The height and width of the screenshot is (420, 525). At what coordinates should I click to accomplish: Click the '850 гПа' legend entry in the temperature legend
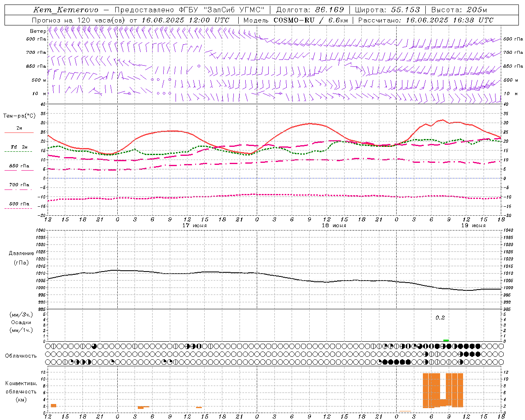(x=19, y=166)
